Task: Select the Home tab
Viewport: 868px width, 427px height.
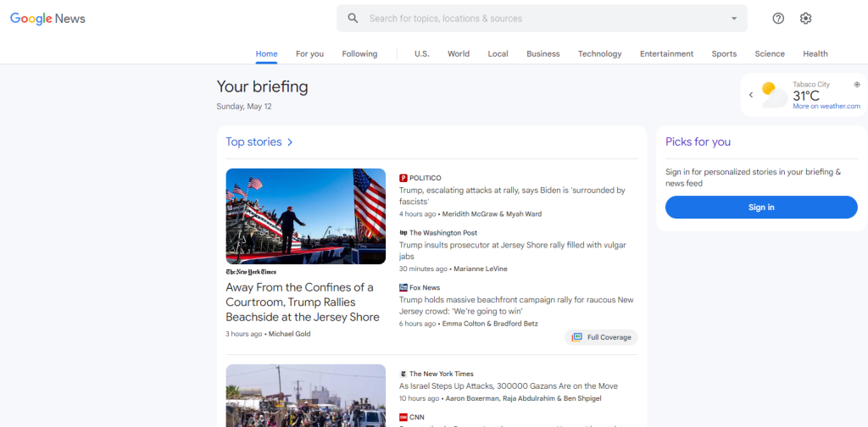Action: 266,53
